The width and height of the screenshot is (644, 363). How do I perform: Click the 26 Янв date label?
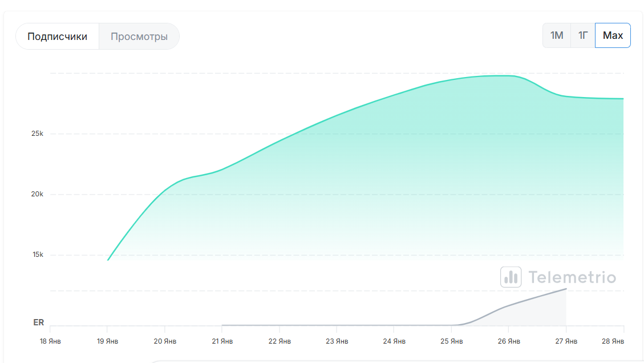[509, 341]
